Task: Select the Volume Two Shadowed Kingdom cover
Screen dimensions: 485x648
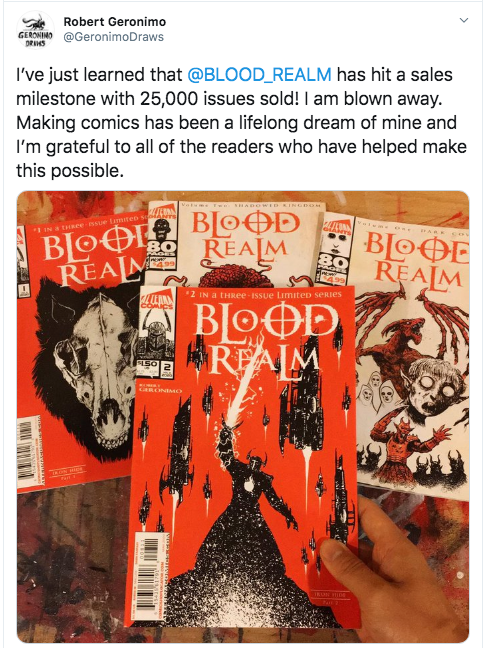Action: (x=235, y=244)
